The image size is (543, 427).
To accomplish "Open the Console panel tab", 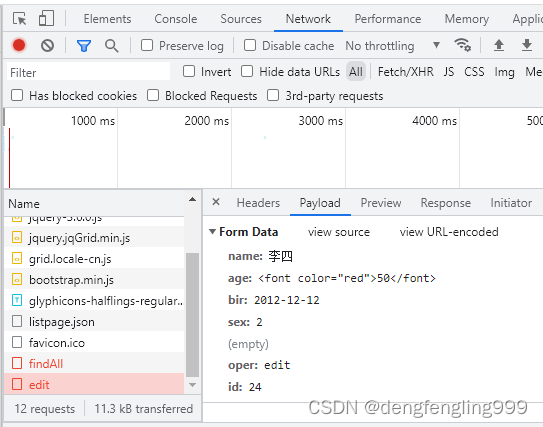I will (x=176, y=19).
